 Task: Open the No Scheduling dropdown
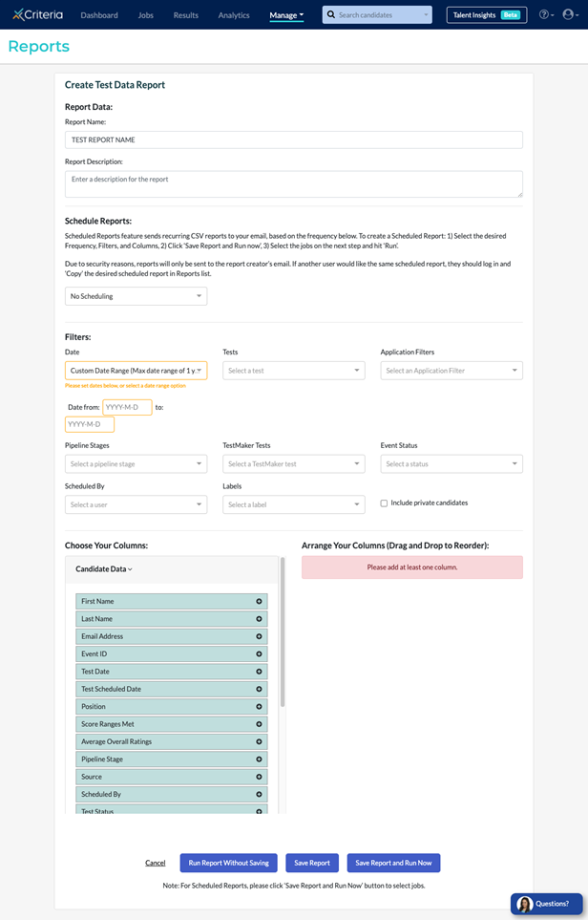click(136, 296)
